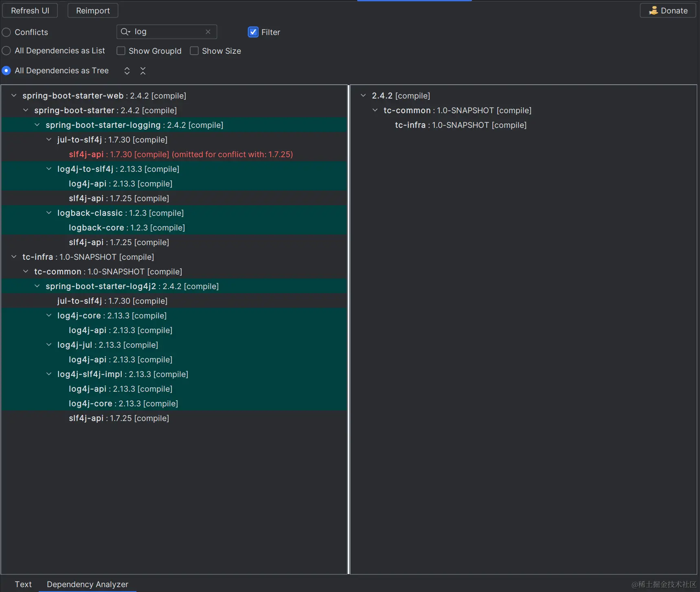Collapse the spring-boot-starter-web node
This screenshot has height=592, width=700.
14,96
